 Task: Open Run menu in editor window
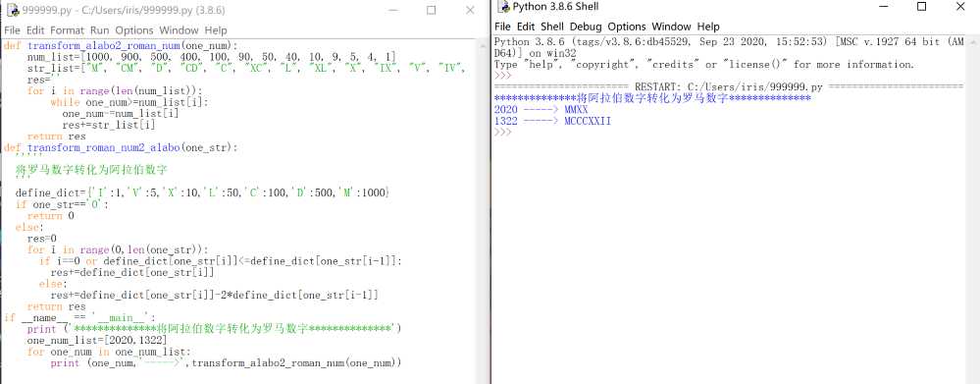pyautogui.click(x=99, y=30)
